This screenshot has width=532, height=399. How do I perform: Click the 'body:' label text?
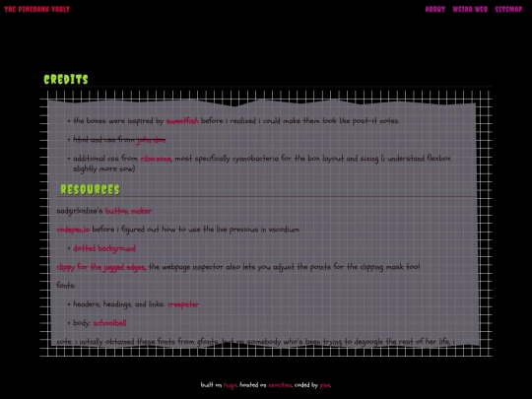[x=82, y=323]
